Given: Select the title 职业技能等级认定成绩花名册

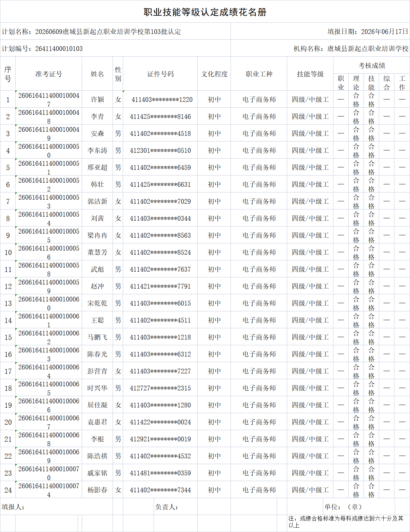Looking at the screenshot, I should tap(205, 12).
